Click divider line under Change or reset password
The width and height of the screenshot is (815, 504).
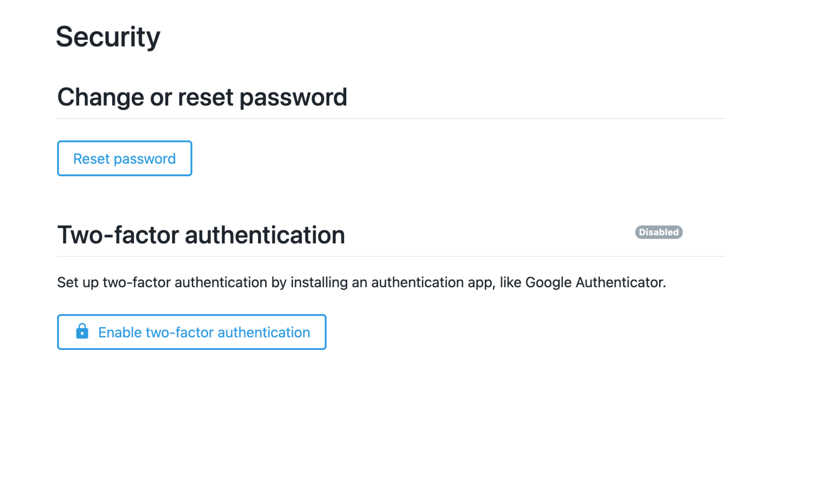click(391, 118)
